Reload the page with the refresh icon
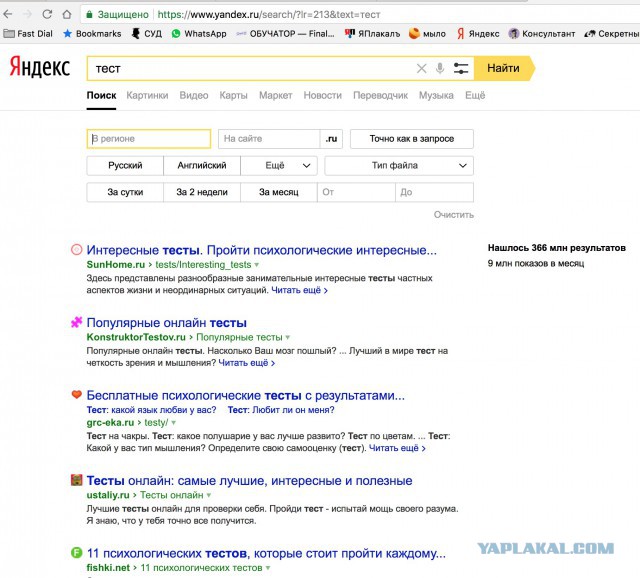The height and width of the screenshot is (578, 640). pyautogui.click(x=47, y=14)
